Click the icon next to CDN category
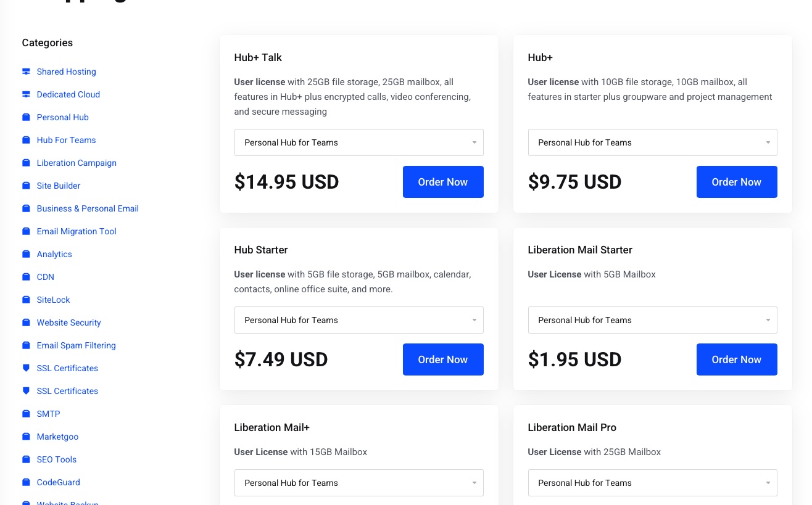Screen dimensions: 812x505 click(x=26, y=277)
